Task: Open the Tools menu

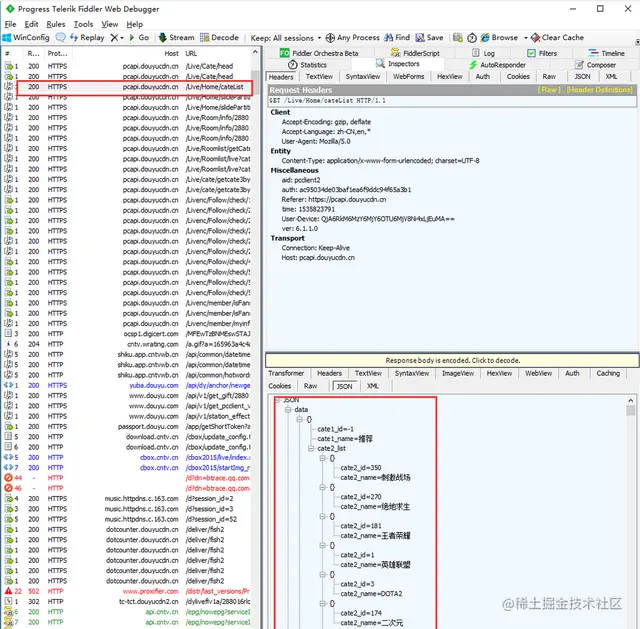Action: click(x=83, y=24)
